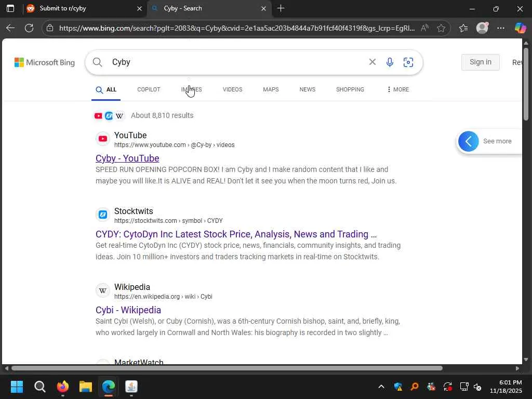Click the stocktwits.com symbol CYDY URL
Image resolution: width=532 pixels, height=399 pixels.
tap(168, 220)
